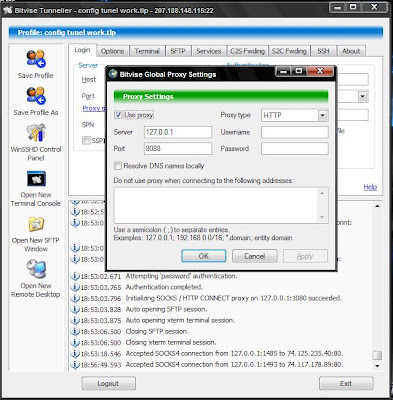Minimize the Bitvise Tunnelier main window
The width and height of the screenshot is (393, 400).
click(x=338, y=7)
